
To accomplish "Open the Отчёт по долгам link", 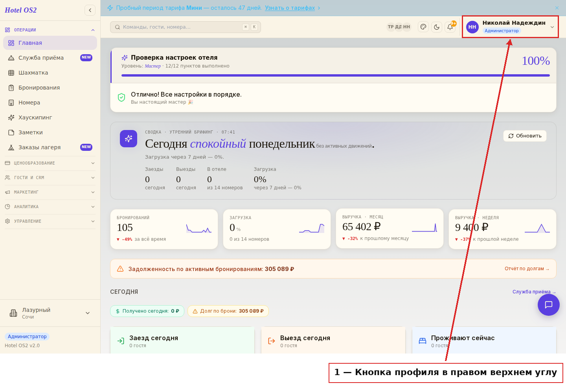I will (x=527, y=269).
